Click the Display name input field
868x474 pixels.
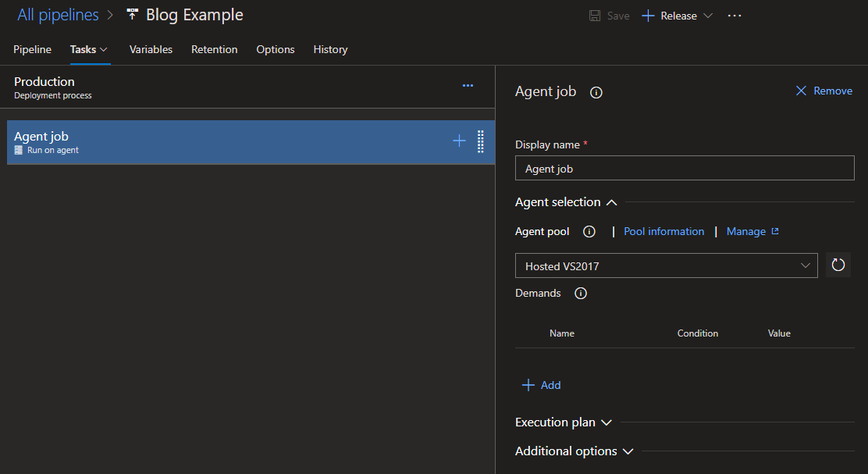point(685,168)
